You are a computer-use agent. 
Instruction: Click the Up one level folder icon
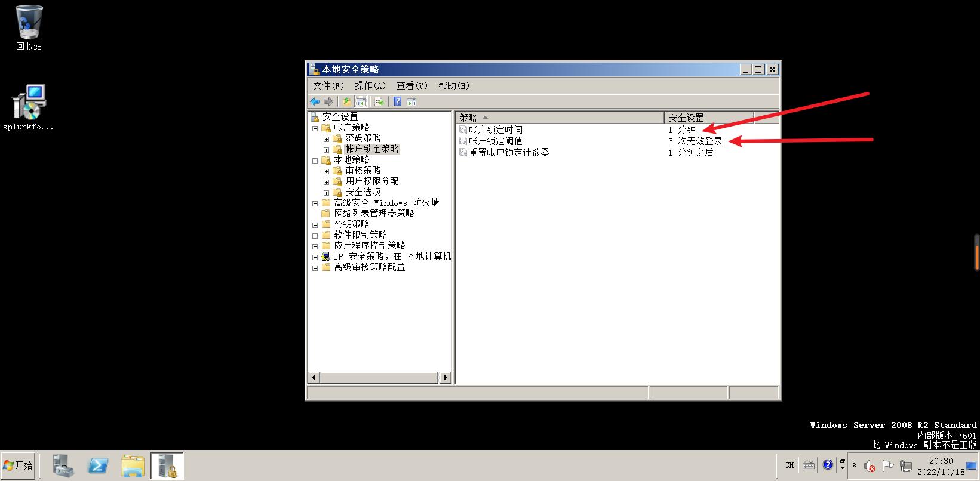[346, 101]
